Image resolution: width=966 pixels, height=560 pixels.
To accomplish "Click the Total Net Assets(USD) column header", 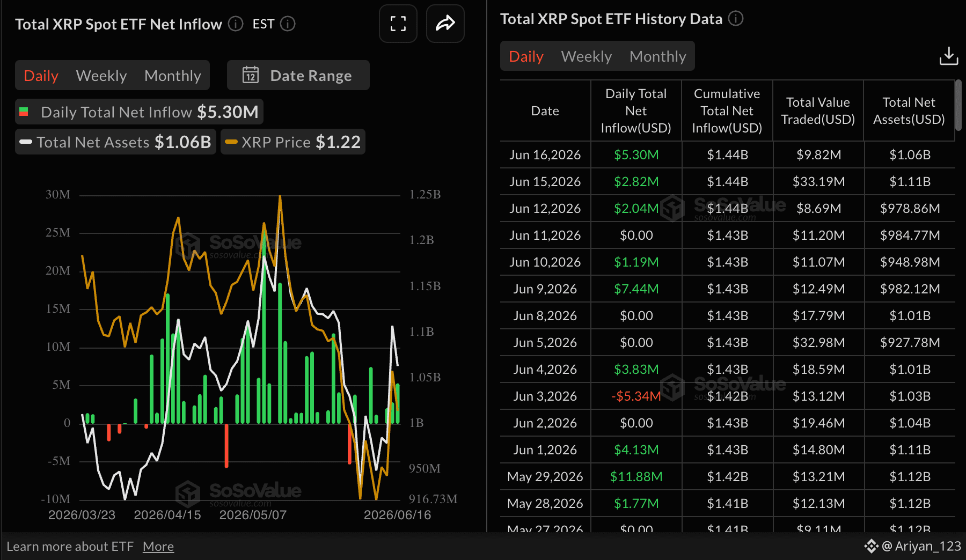I will coord(909,111).
